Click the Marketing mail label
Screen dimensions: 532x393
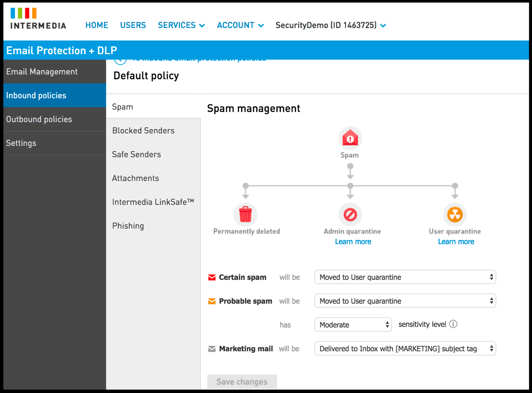[246, 348]
